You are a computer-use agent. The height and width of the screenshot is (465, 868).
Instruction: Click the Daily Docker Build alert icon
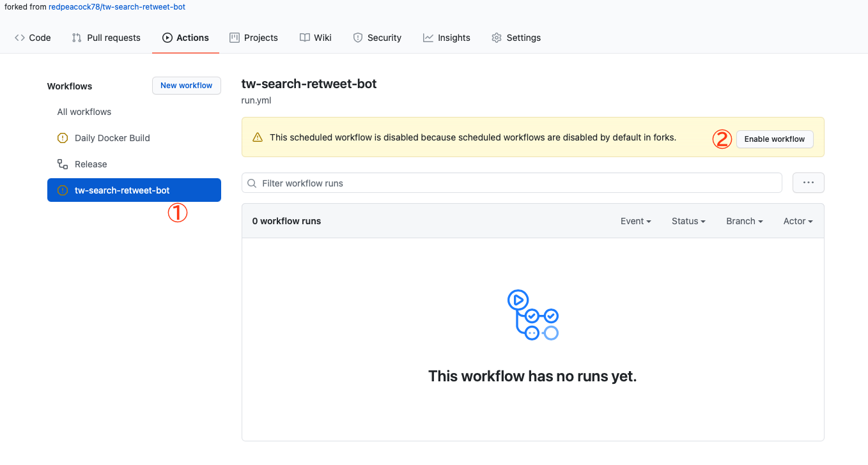click(x=63, y=138)
